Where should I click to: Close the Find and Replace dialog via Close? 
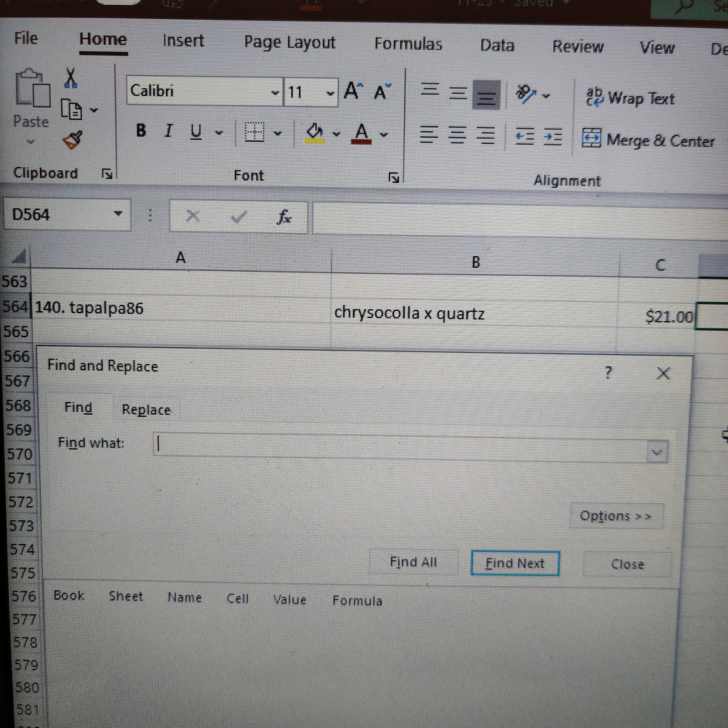coord(627,564)
